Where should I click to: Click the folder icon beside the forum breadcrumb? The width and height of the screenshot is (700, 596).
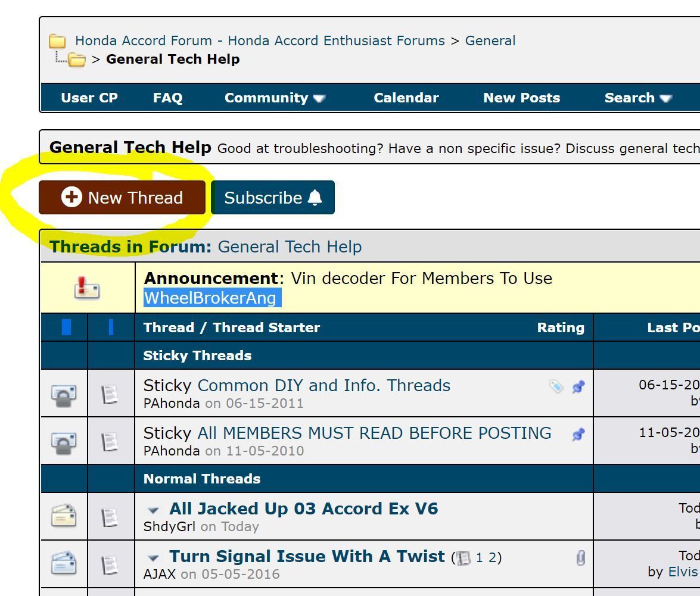tap(57, 41)
